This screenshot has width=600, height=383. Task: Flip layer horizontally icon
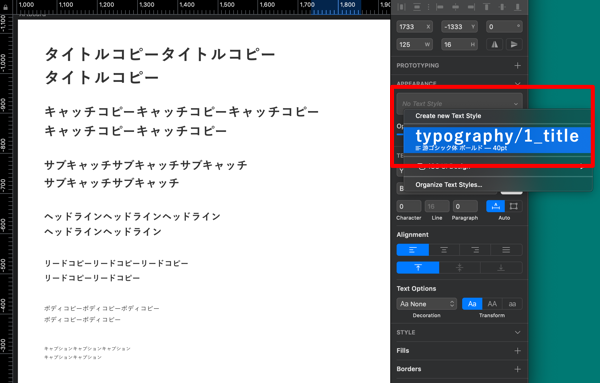point(494,45)
